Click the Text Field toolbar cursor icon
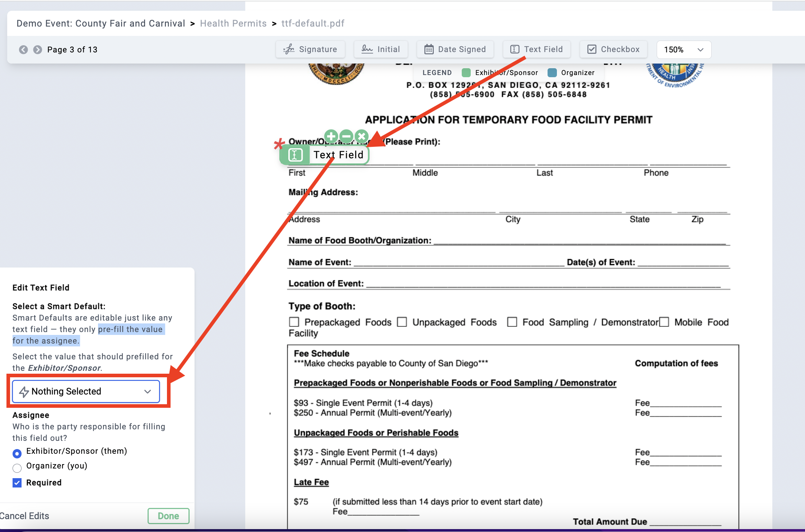Viewport: 805px width, 532px height. point(515,49)
